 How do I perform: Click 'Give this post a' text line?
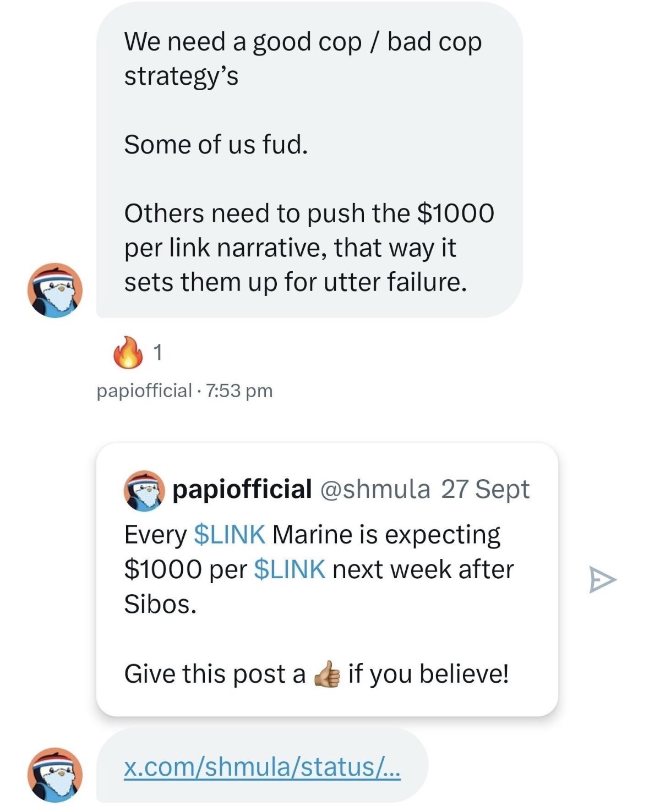(215, 674)
